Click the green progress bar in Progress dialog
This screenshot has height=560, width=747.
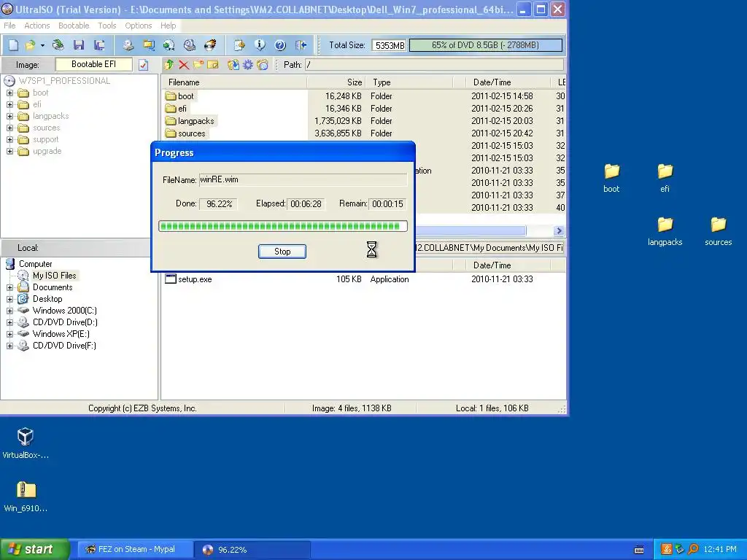(x=283, y=226)
